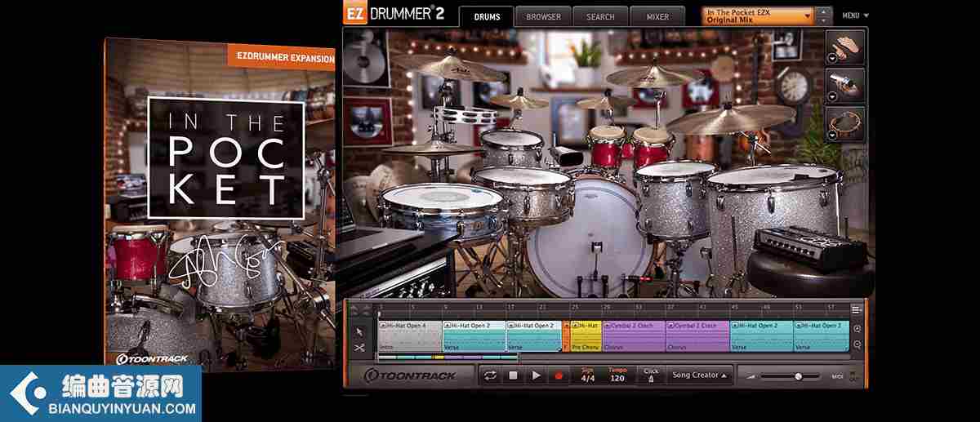The height and width of the screenshot is (422, 980).
Task: Select the yellow Pre Chorus Hi-Hat block
Action: tap(586, 336)
